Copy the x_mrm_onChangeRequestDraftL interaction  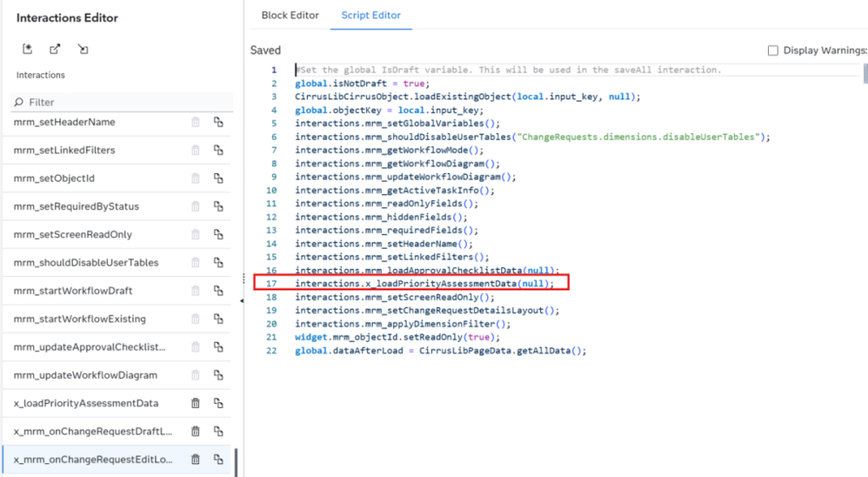218,431
